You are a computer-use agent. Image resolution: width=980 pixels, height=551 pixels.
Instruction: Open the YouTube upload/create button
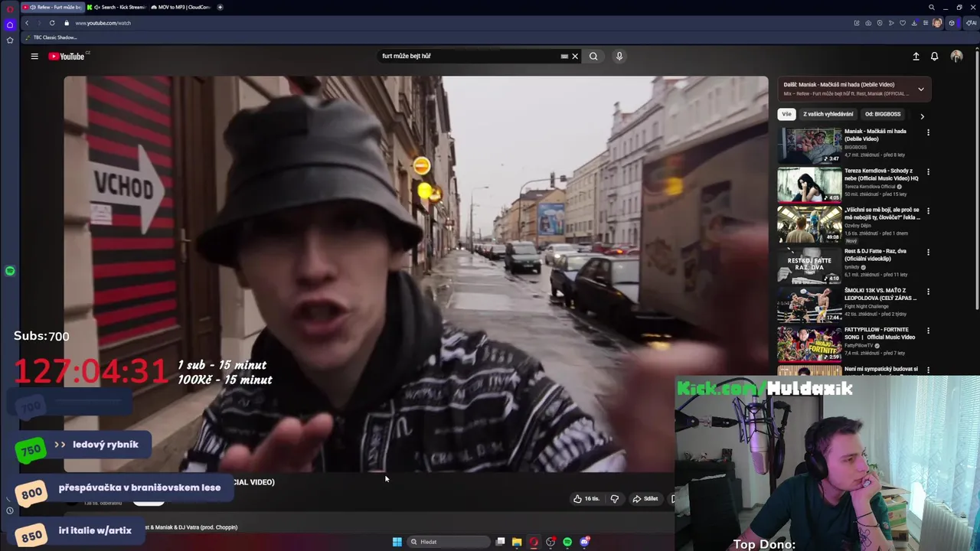[916, 56]
